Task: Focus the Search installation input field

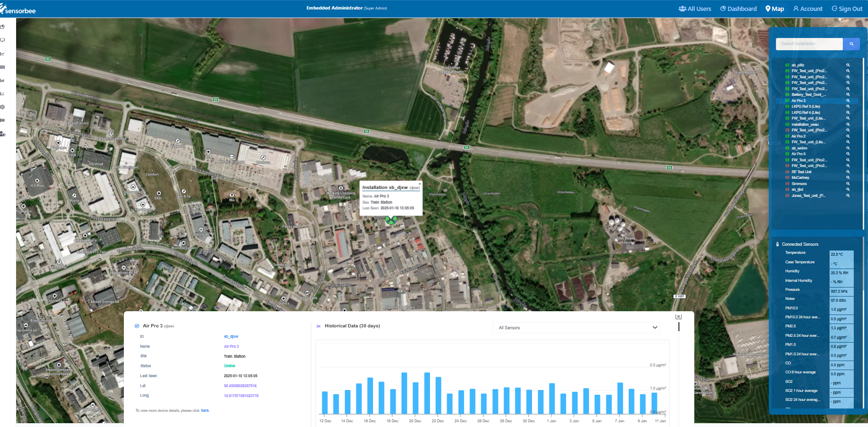Action: point(809,44)
